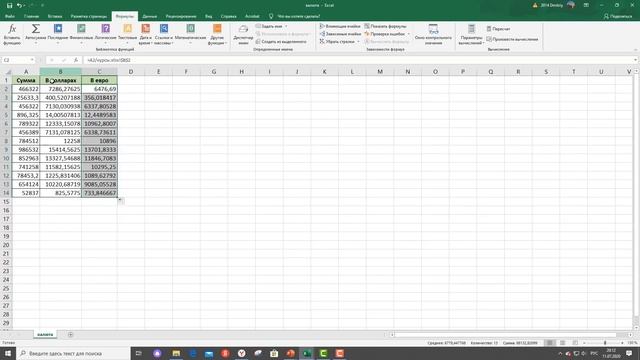Expand the formula bar with its chevron
This screenshot has height=360, width=640.
[x=636, y=60]
